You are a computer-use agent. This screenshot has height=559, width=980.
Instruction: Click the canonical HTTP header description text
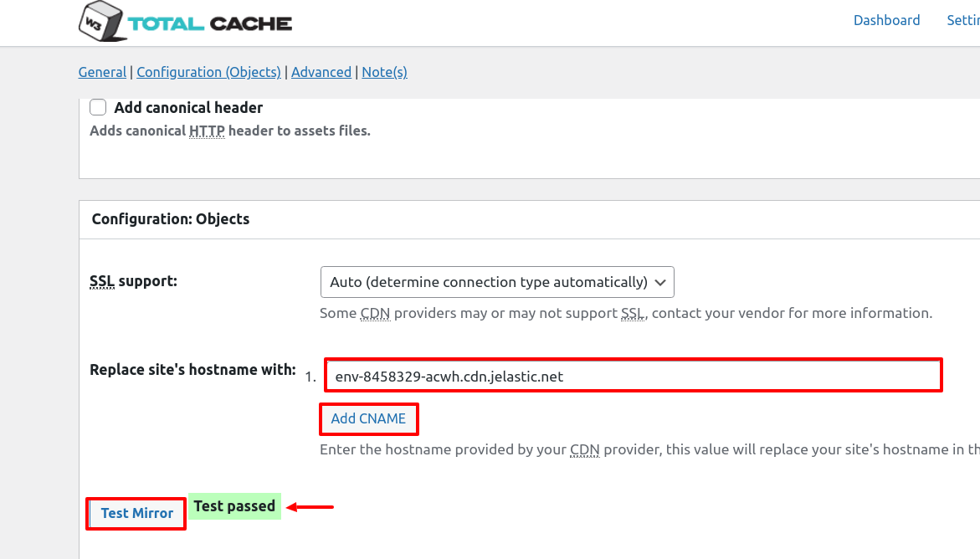229,131
